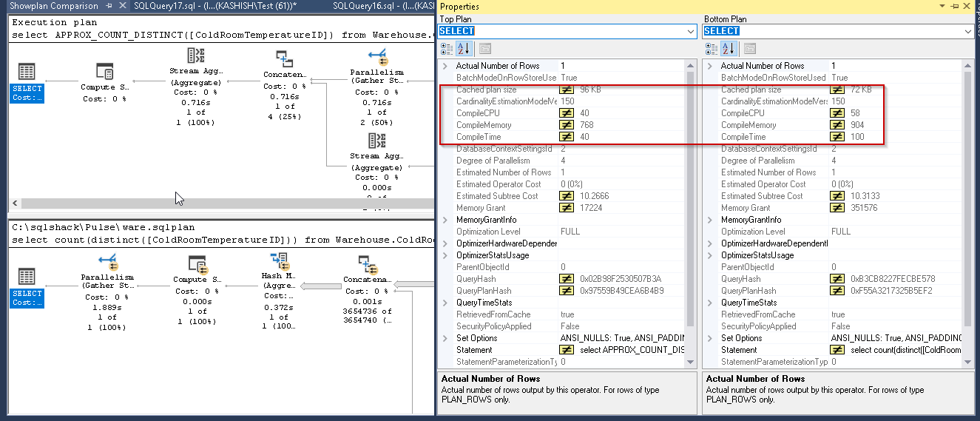Image resolution: width=980 pixels, height=421 pixels.
Task: Click Alphabetical sort icon in Bottom Plan properties
Action: (728, 49)
